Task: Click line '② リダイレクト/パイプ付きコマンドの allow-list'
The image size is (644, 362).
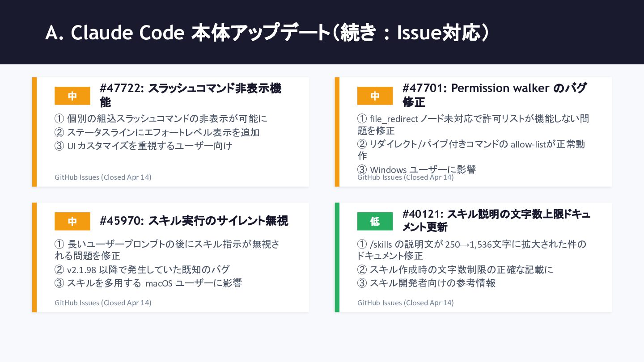Action: point(471,150)
